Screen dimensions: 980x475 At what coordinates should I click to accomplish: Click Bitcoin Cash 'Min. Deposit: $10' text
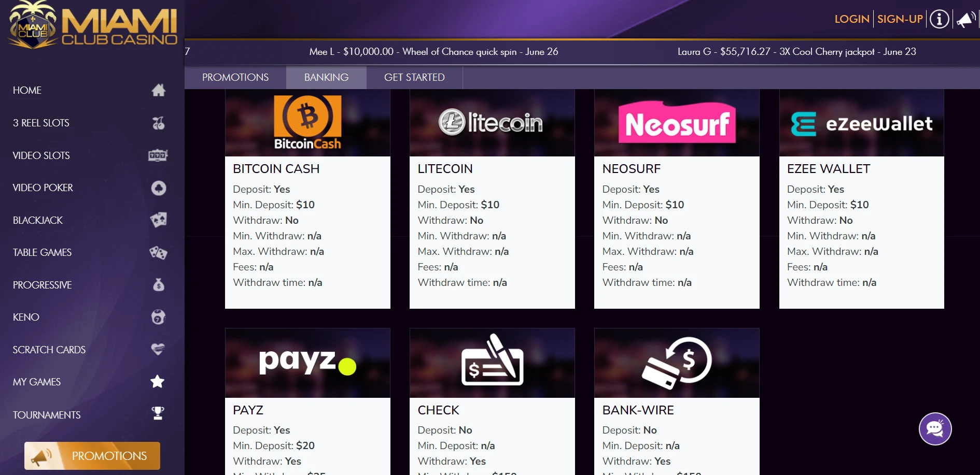274,205
